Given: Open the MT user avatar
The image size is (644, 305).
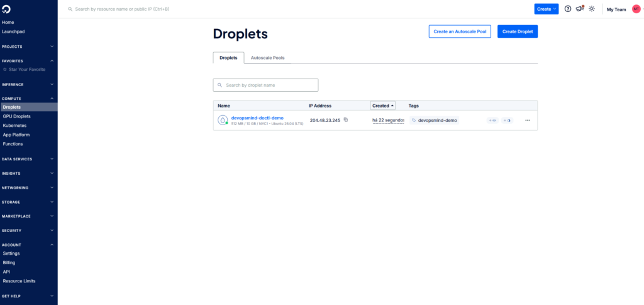Looking at the screenshot, I should (x=636, y=9).
